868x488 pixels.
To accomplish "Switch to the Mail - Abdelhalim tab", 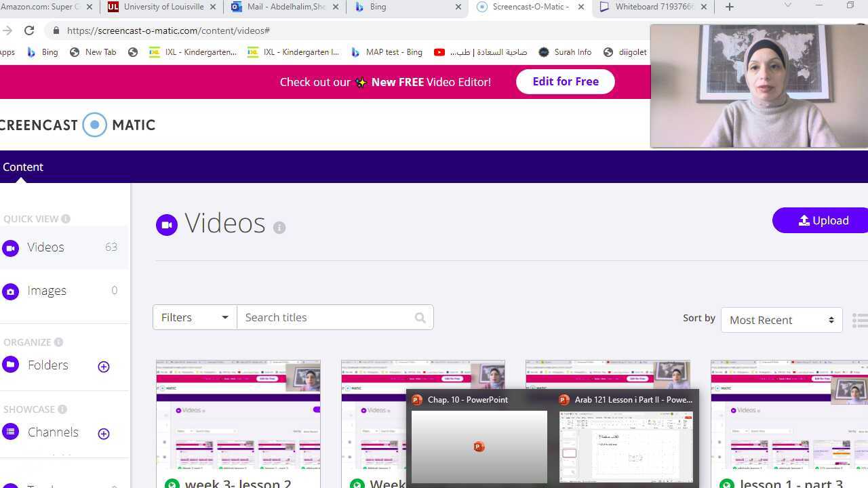I will pyautogui.click(x=285, y=7).
